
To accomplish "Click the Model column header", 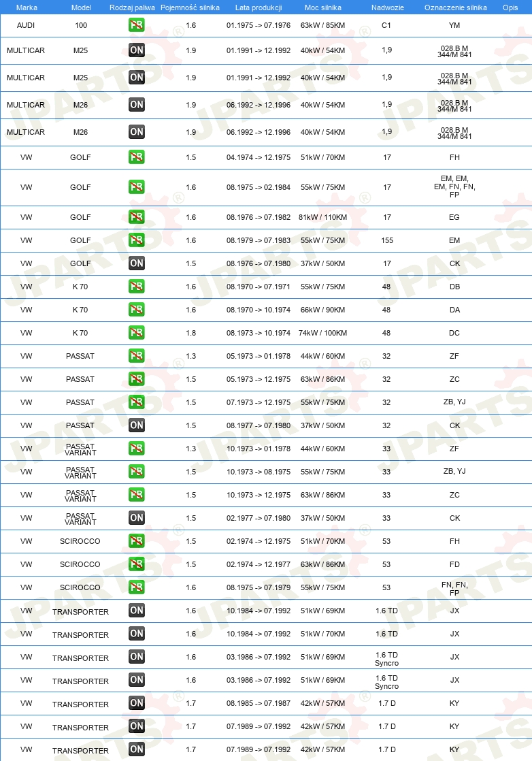I will coord(81,7).
